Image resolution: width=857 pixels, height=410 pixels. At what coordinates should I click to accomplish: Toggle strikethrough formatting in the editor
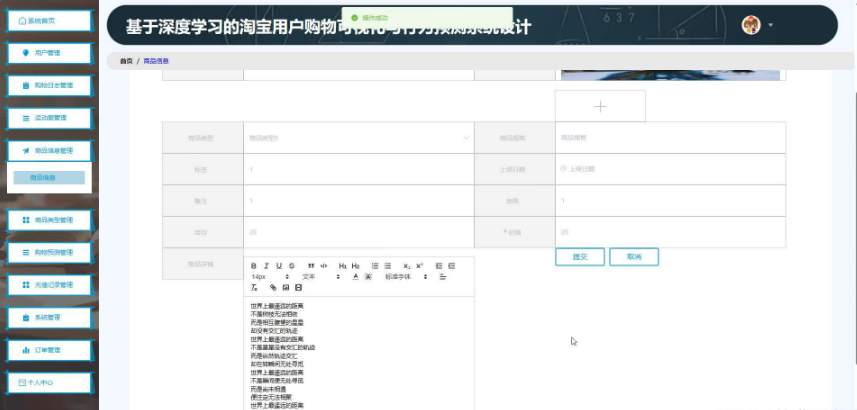click(291, 266)
